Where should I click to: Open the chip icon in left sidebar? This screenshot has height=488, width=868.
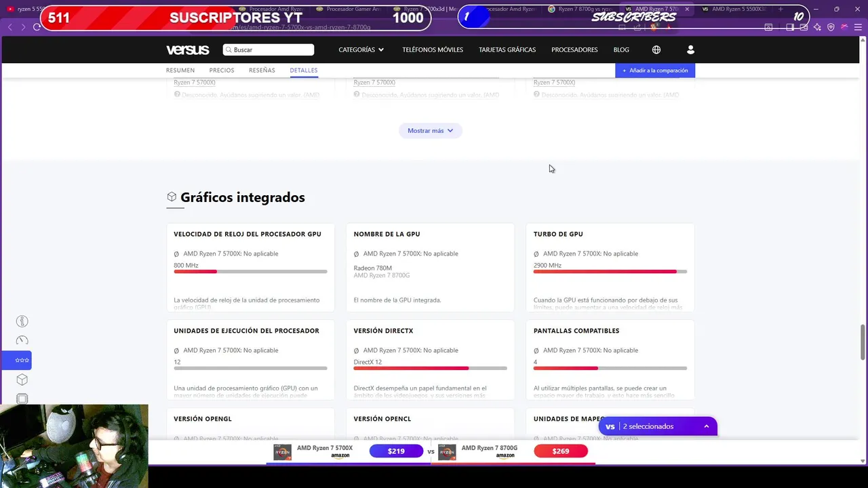pyautogui.click(x=22, y=399)
